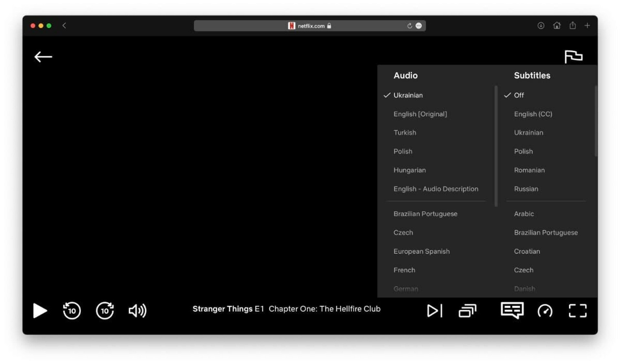Viewport: 620px width, 364px height.
Task: Click the Subtitles list scrollbar
Action: pos(596,121)
